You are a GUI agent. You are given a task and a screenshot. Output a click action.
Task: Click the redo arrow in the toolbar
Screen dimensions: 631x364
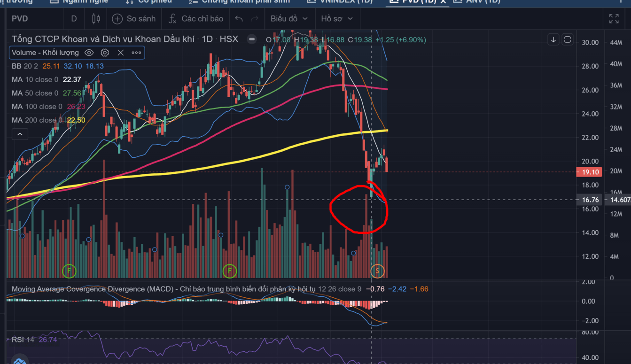coord(255,19)
